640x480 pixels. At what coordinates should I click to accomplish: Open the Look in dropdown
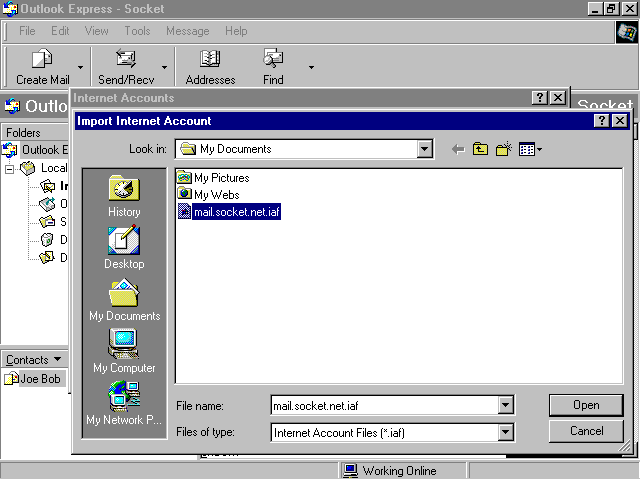click(x=425, y=149)
